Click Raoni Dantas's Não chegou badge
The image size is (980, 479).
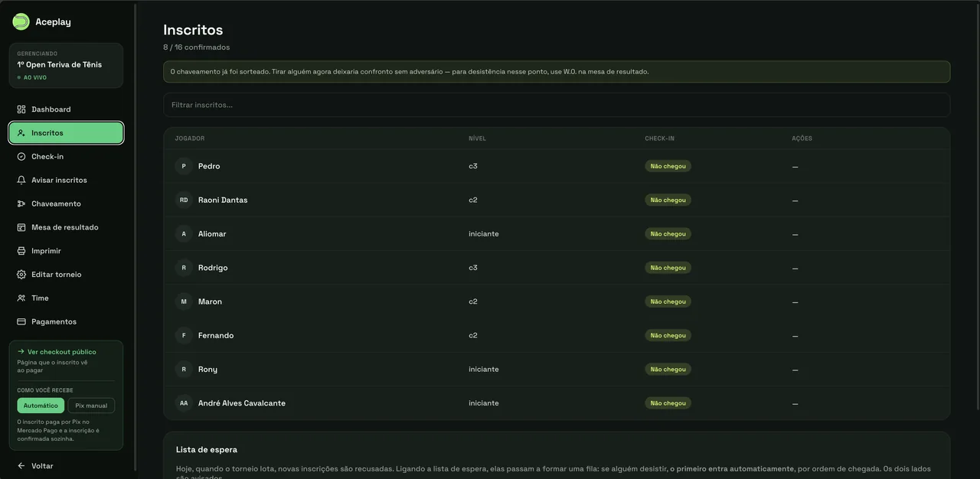668,200
